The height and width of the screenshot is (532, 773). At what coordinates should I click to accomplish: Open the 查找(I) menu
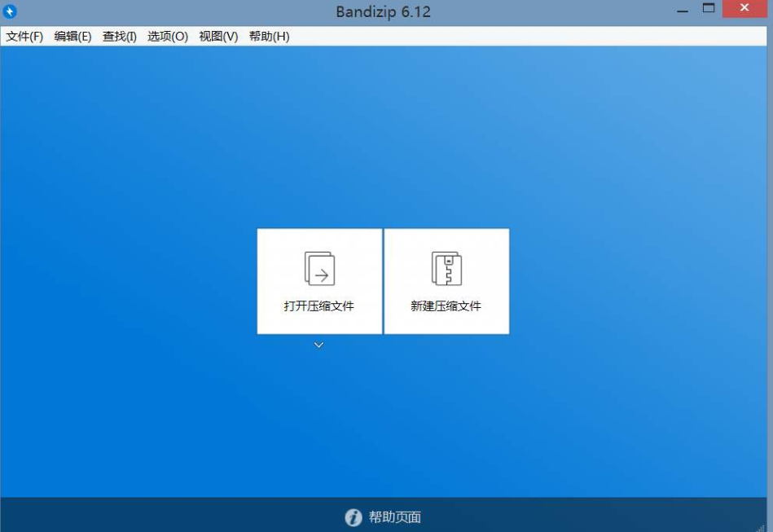click(119, 37)
